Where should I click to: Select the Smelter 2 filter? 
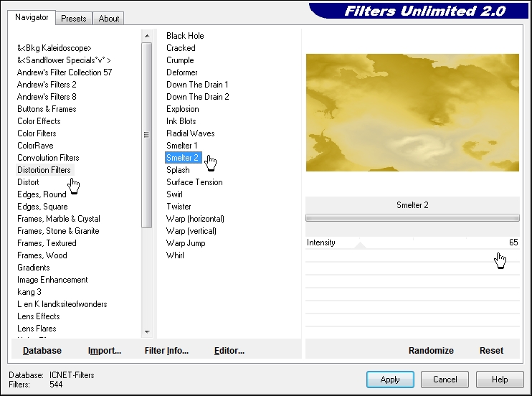[x=184, y=158]
